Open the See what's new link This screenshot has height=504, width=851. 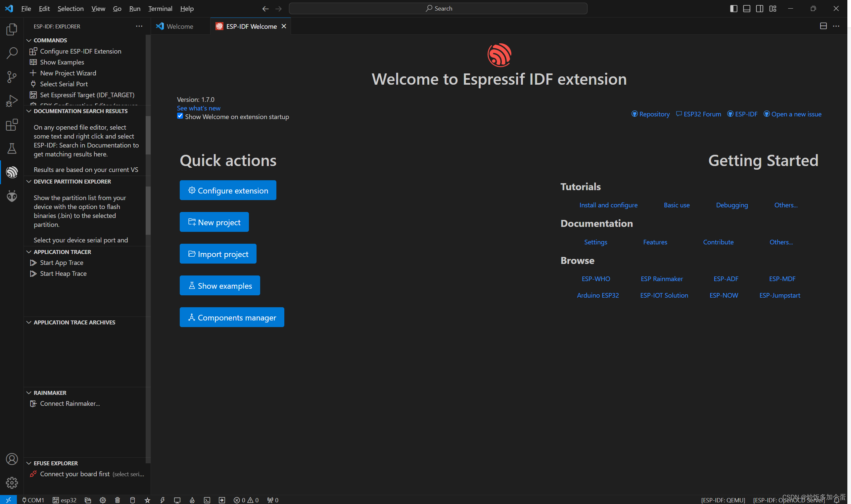(x=199, y=108)
